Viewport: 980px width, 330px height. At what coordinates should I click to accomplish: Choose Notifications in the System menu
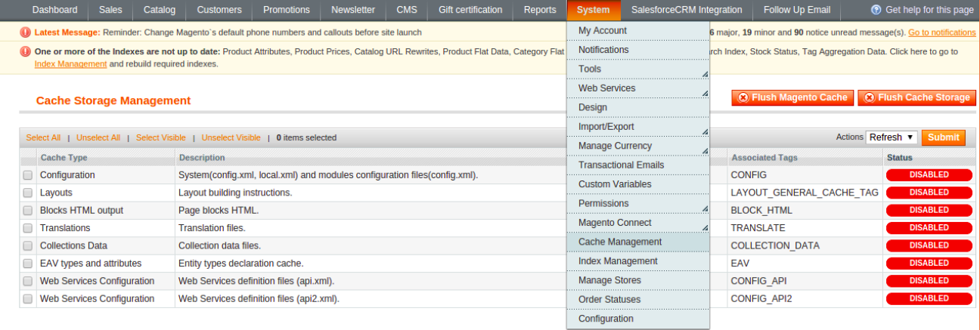pyautogui.click(x=638, y=50)
